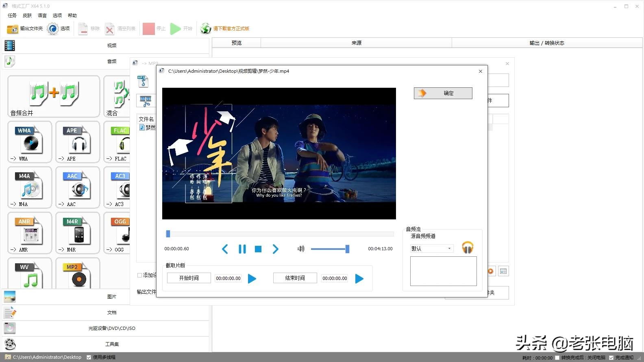Click the audio stream list box
The width and height of the screenshot is (644, 362).
pos(443,271)
